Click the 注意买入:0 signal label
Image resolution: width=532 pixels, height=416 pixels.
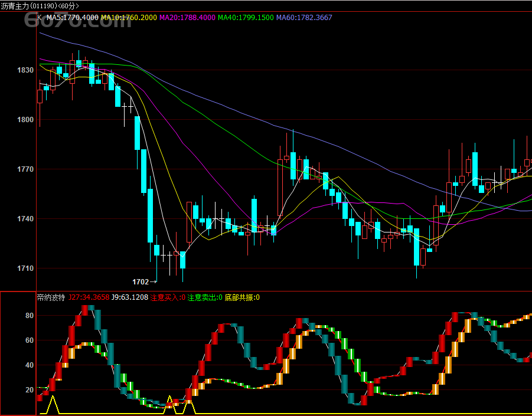168,297
